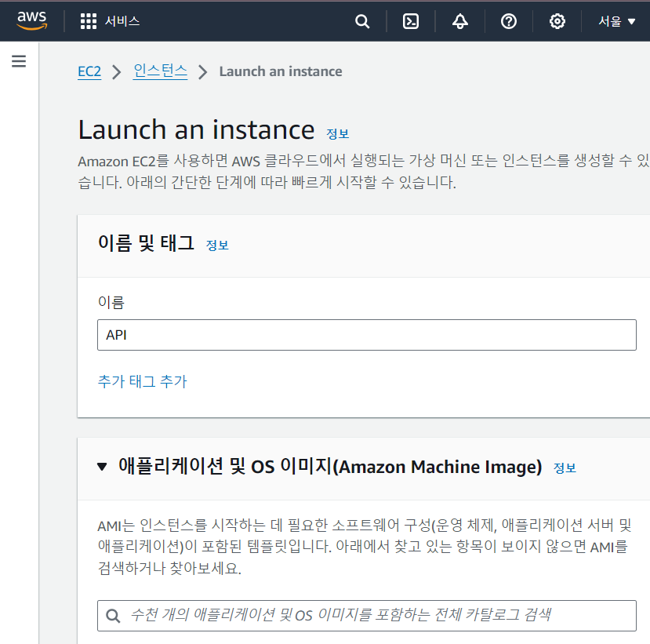Open the hamburger side navigation menu

pos(19,61)
